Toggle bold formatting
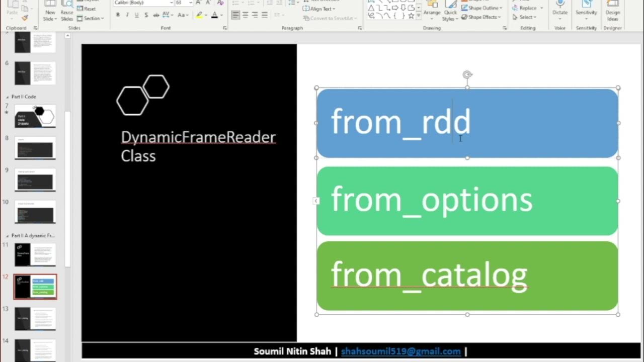 click(118, 15)
